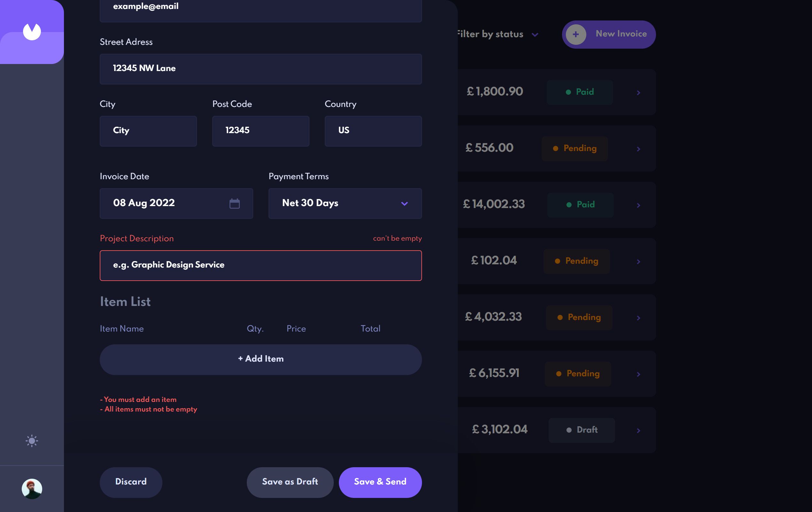Expand the Filter by status chevron
This screenshot has width=812, height=512.
click(535, 35)
